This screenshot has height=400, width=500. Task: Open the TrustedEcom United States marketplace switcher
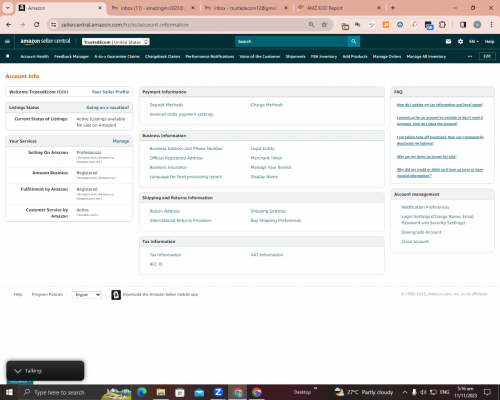pyautogui.click(x=116, y=42)
